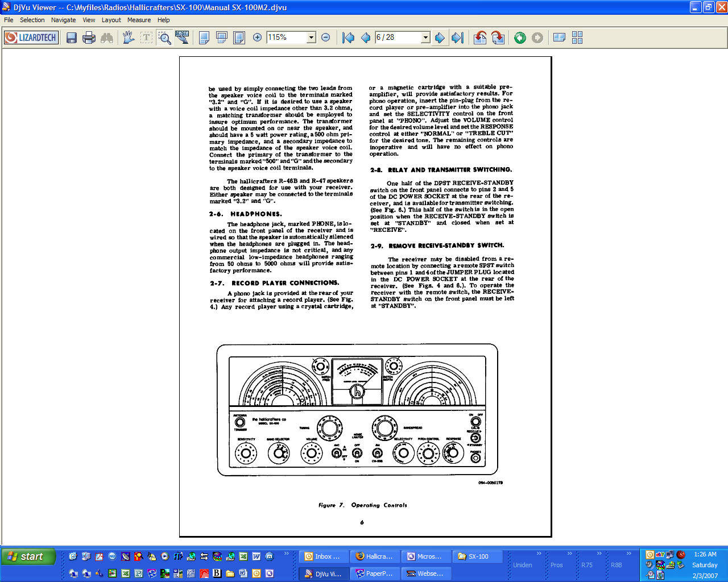Click the LizardTech logo button
Viewport: 728px width, 582px height.
click(x=31, y=38)
